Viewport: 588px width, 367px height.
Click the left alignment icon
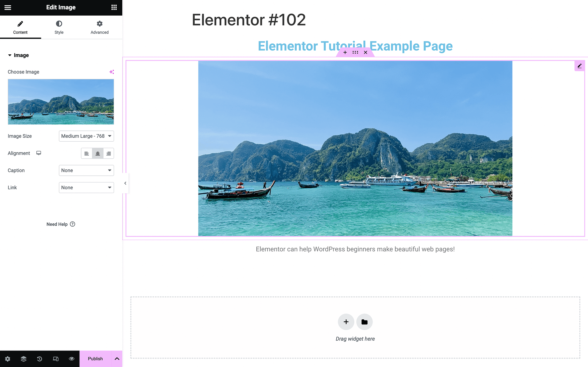point(86,153)
